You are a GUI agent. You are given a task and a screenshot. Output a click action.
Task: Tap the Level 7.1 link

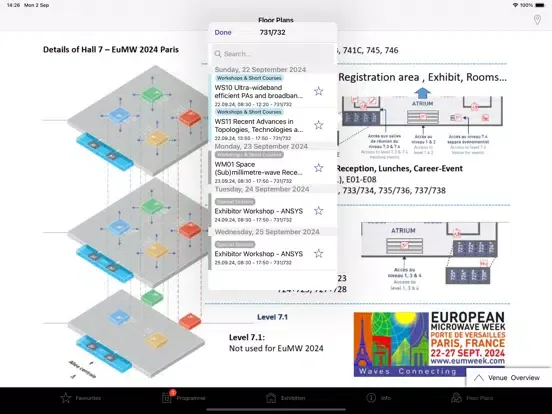(272, 317)
